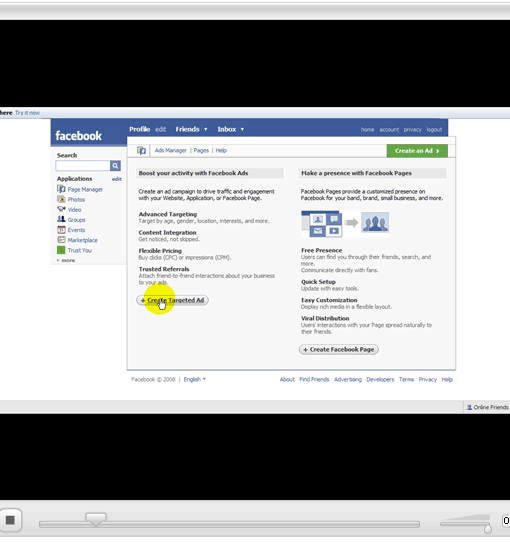This screenshot has height=542, width=510.
Task: Open the Photos application icon
Action: pos(61,199)
